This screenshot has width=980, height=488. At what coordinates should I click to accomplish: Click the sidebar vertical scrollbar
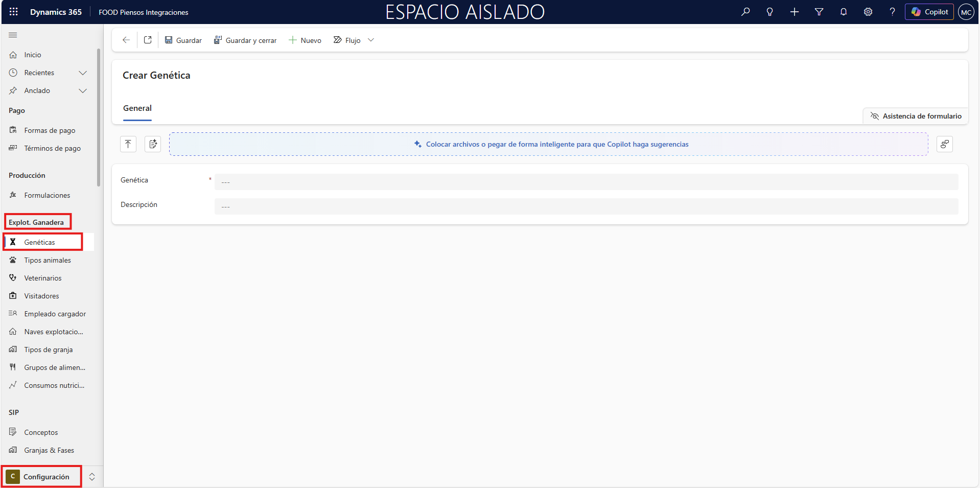pyautogui.click(x=98, y=118)
